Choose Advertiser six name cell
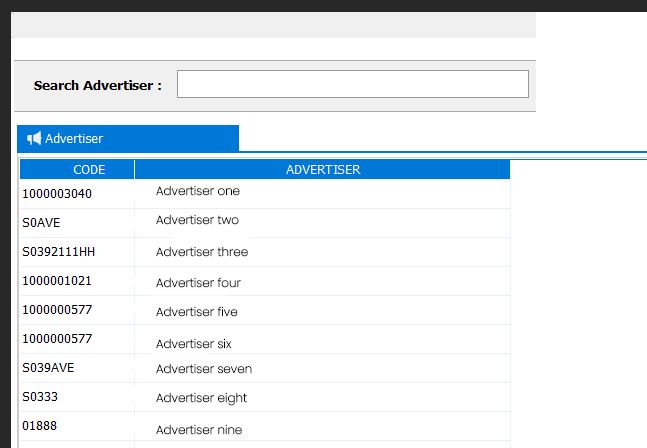The height and width of the screenshot is (448, 647). coord(194,344)
